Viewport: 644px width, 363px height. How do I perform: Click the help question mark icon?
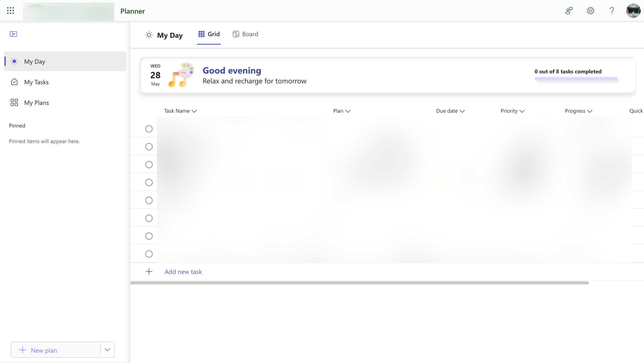tap(612, 11)
